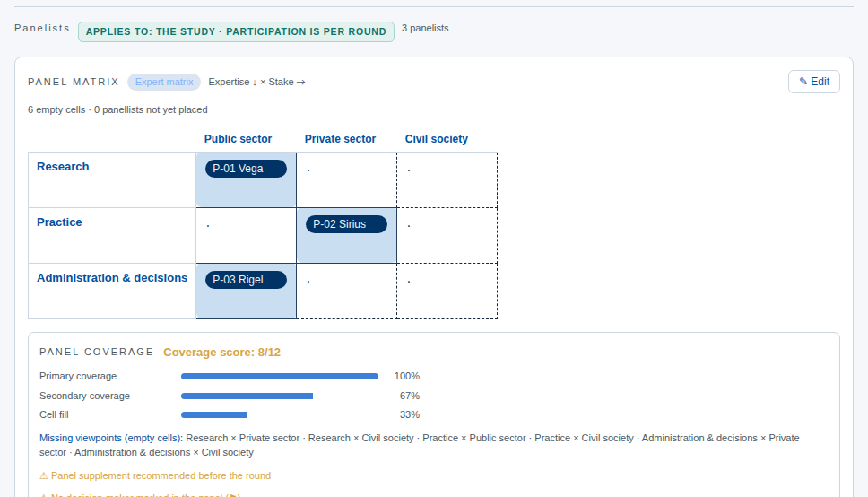This screenshot has width=868, height=497.
Task: Click the empty Practice × Civil society cell
Action: 447,235
